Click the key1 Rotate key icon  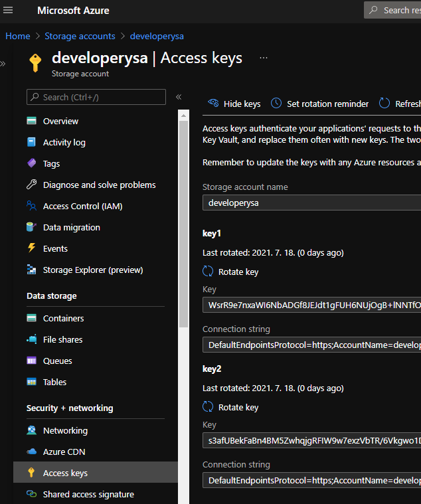pos(208,272)
